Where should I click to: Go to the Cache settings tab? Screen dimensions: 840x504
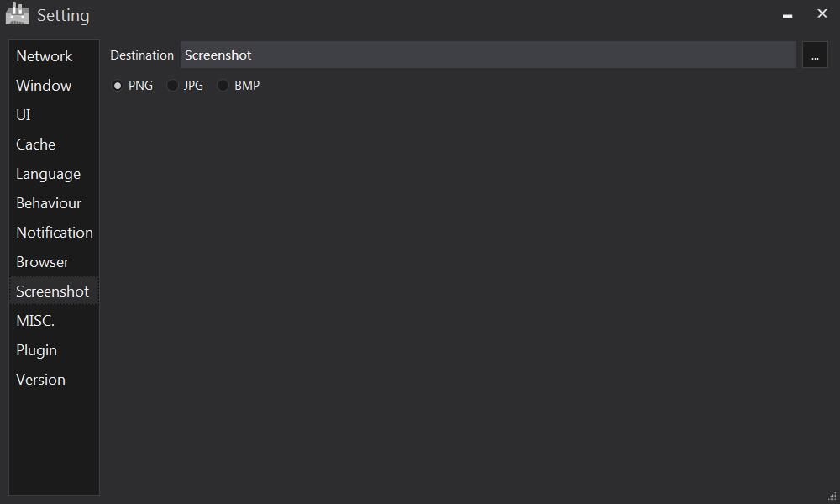[x=54, y=144]
